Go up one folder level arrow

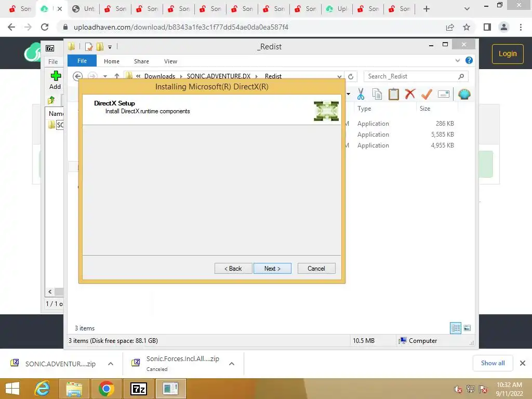(117, 76)
